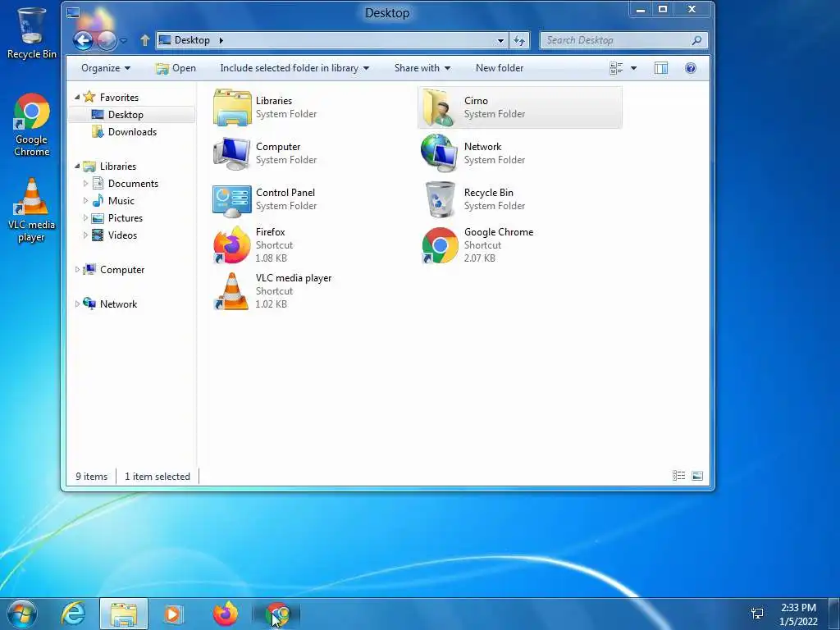Select the Google Chrome shortcut in list
Viewport: 840px width, 630px height.
coord(440,245)
